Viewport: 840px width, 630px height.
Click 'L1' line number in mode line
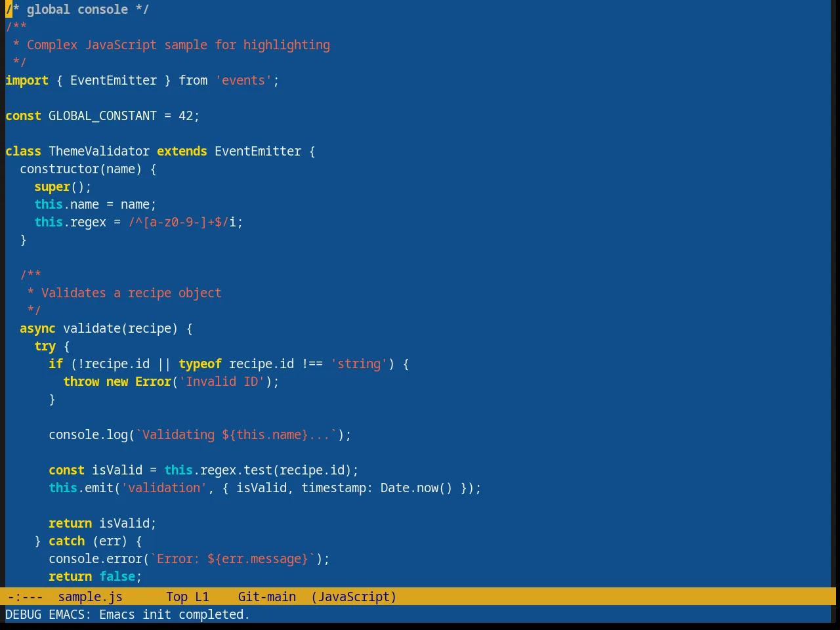[202, 597]
